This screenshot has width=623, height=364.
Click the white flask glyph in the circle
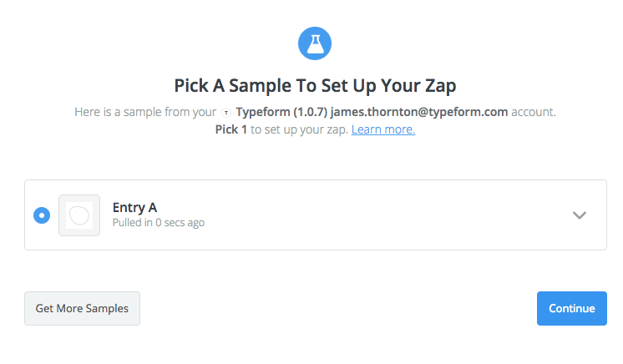(x=315, y=44)
